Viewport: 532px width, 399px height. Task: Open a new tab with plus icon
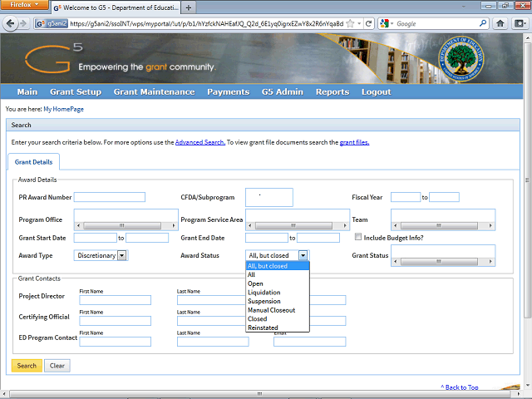tap(189, 7)
